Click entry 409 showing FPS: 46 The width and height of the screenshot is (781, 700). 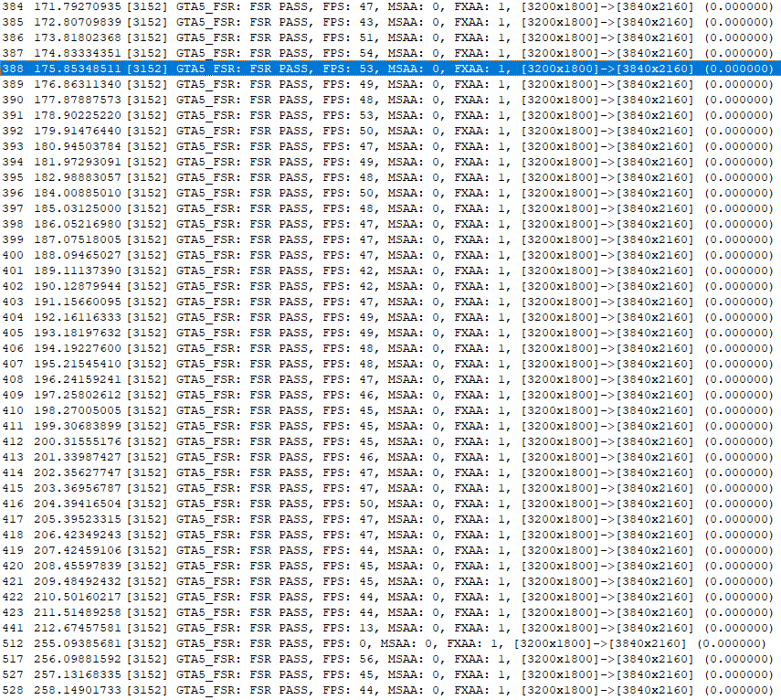coord(365,396)
